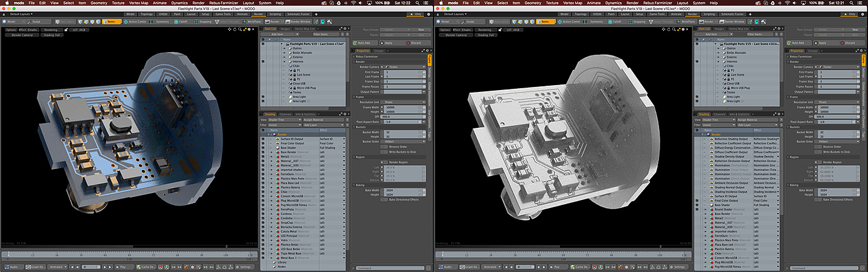Click the Audio button in left window
The width and height of the screenshot is (868, 272).
[13, 266]
